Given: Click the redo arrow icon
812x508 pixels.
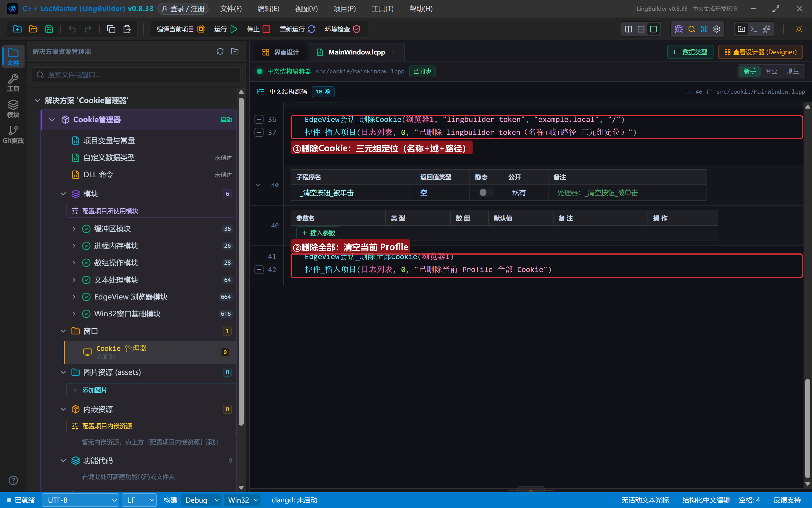Looking at the screenshot, I should 88,29.
